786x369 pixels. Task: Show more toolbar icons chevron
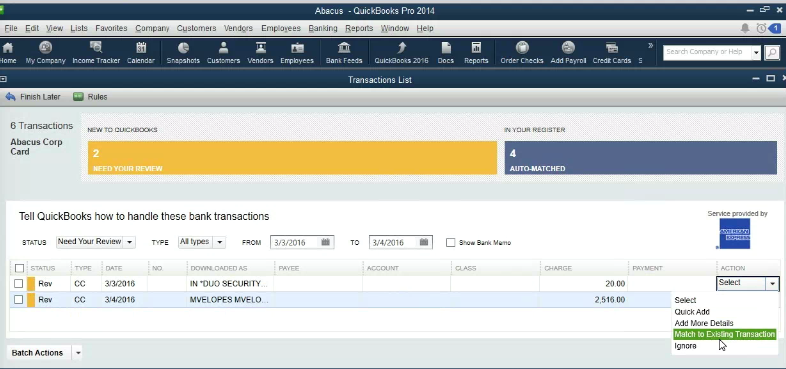650,46
